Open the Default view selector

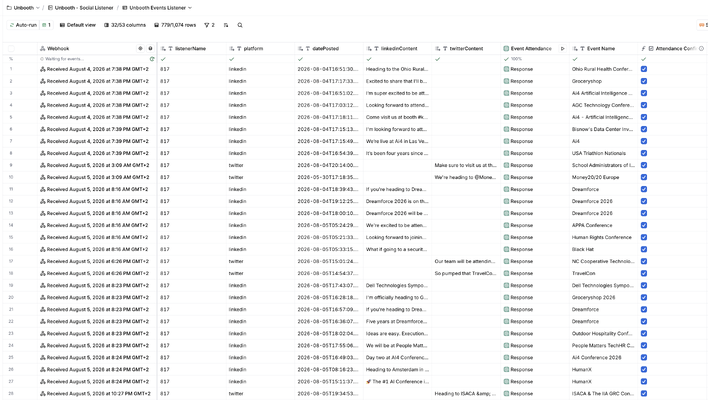pyautogui.click(x=78, y=25)
